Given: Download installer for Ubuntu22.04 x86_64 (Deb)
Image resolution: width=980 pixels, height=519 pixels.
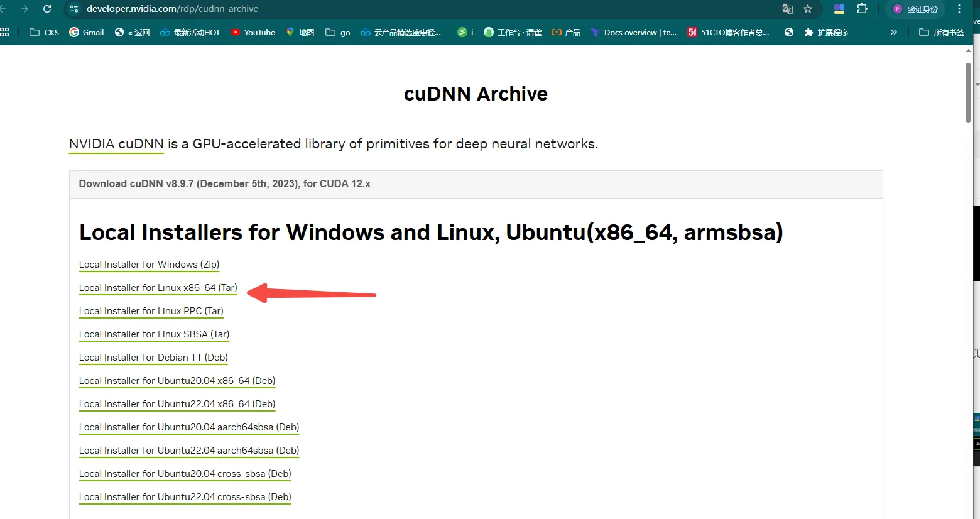Looking at the screenshot, I should (177, 404).
